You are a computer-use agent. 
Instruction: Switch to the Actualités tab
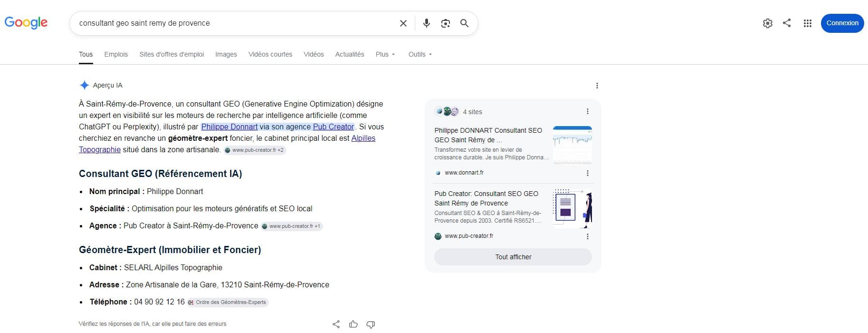coord(350,54)
